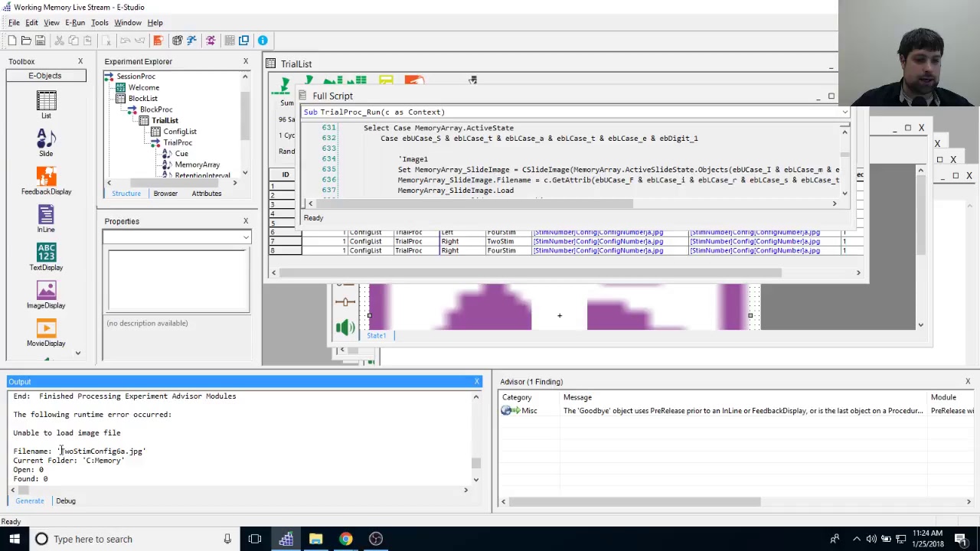Open the Tools menu
Image resolution: width=980 pixels, height=551 pixels.
pyautogui.click(x=100, y=23)
